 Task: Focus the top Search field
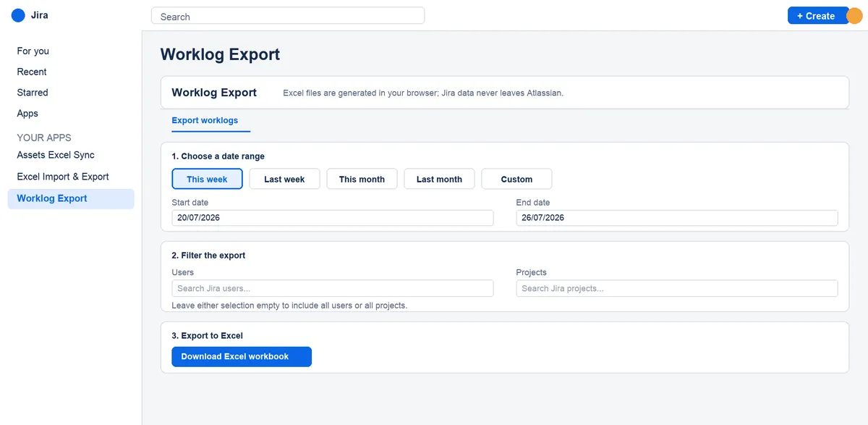(288, 16)
